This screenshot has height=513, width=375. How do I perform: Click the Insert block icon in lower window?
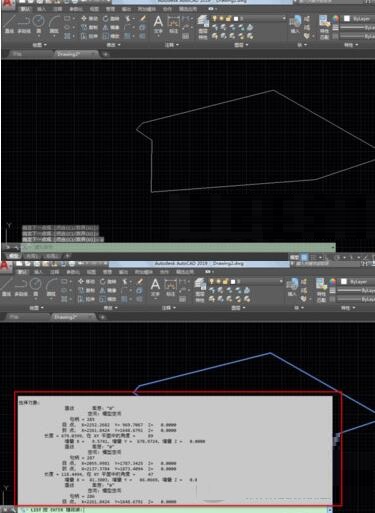[292, 288]
